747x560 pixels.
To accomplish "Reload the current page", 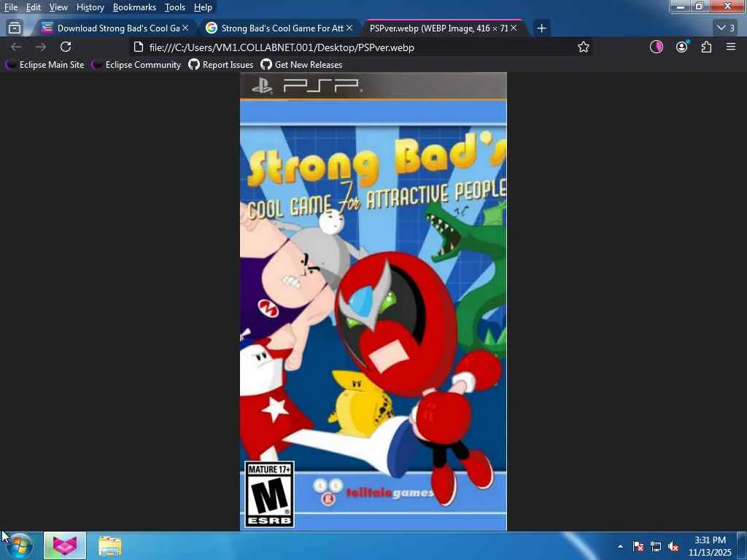I will (66, 47).
